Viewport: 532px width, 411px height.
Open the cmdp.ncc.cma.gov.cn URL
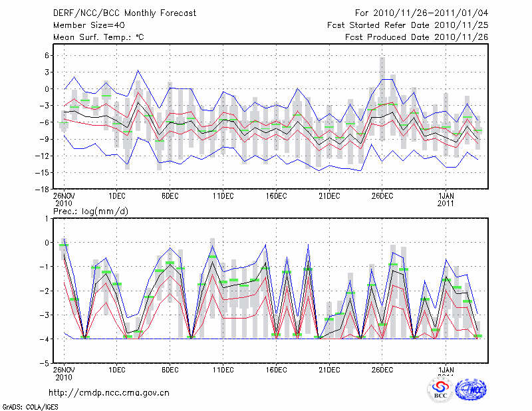(x=109, y=392)
